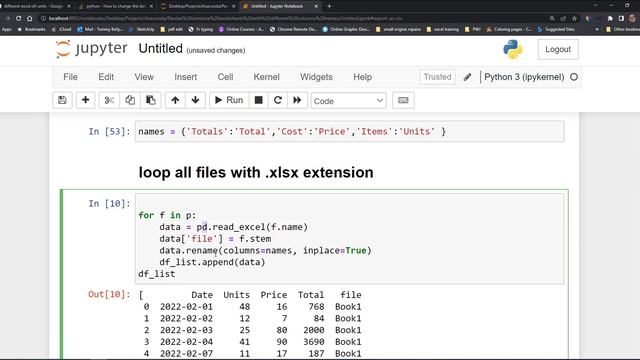Copy the selected cells icon
Viewport: 640px width, 360px height.
pos(130,100)
